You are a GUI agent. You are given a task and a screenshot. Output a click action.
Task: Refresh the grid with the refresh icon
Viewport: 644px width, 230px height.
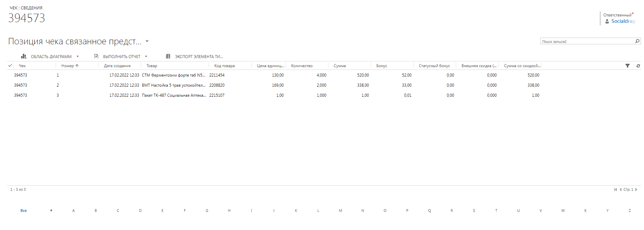coord(638,66)
